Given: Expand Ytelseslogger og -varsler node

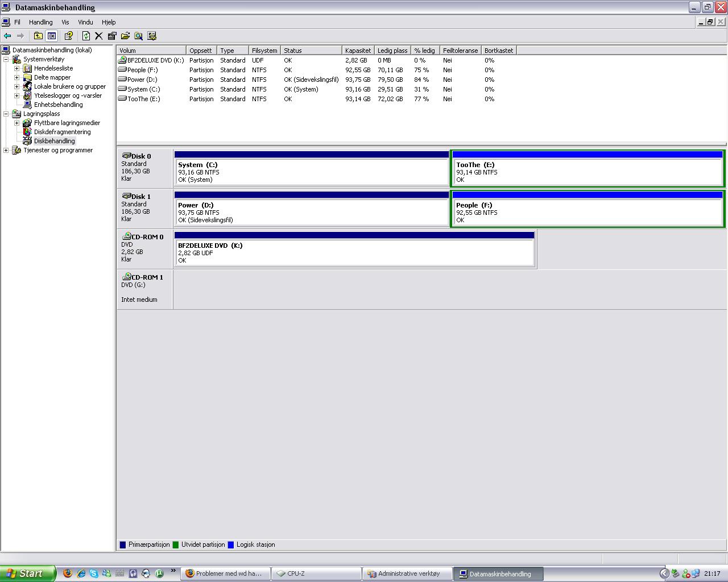Looking at the screenshot, I should [17, 95].
